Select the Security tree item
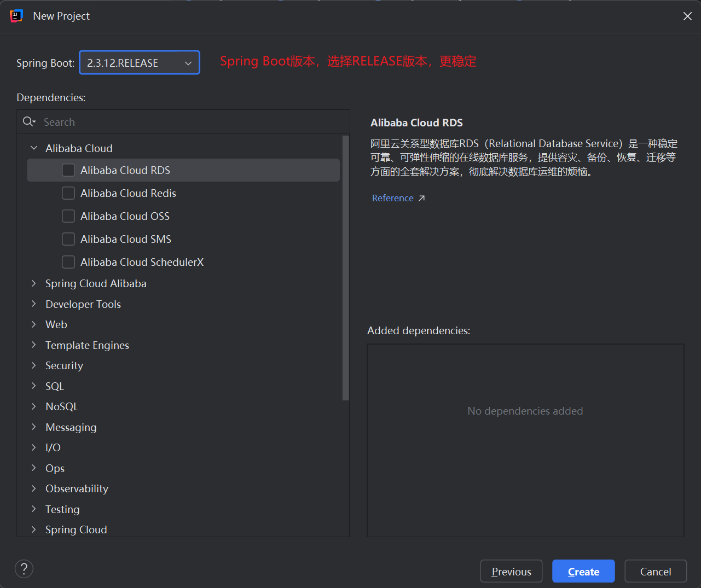This screenshot has width=701, height=588. (64, 365)
